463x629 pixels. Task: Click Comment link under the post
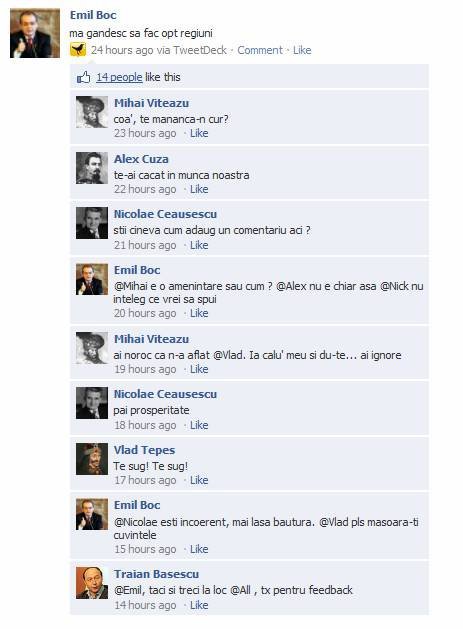[260, 50]
